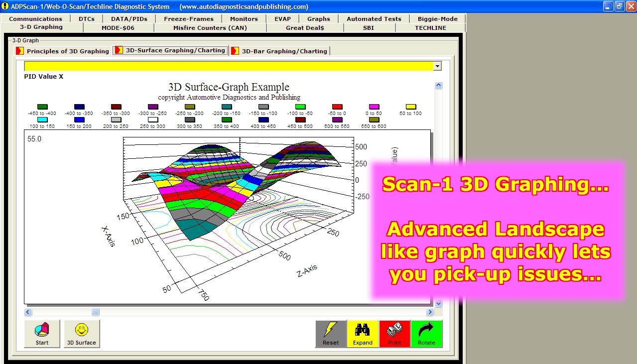This screenshot has width=637, height=364.
Task: Select 3D-Surface Graphing/Charting sub-tab
Action: pos(171,50)
